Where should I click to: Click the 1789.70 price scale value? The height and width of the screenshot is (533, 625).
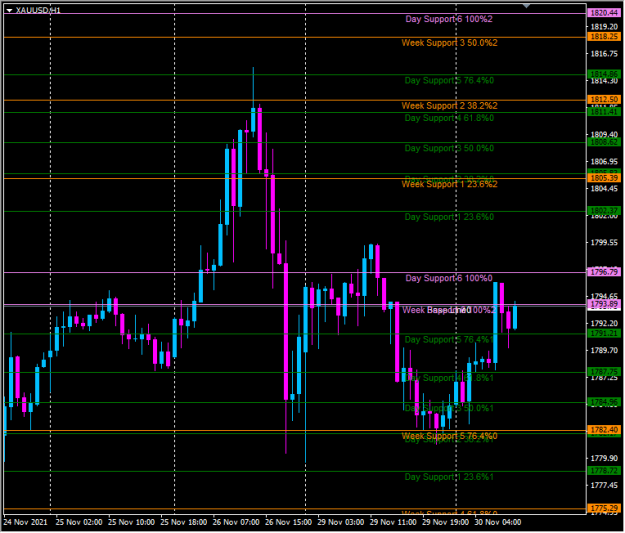click(x=604, y=350)
